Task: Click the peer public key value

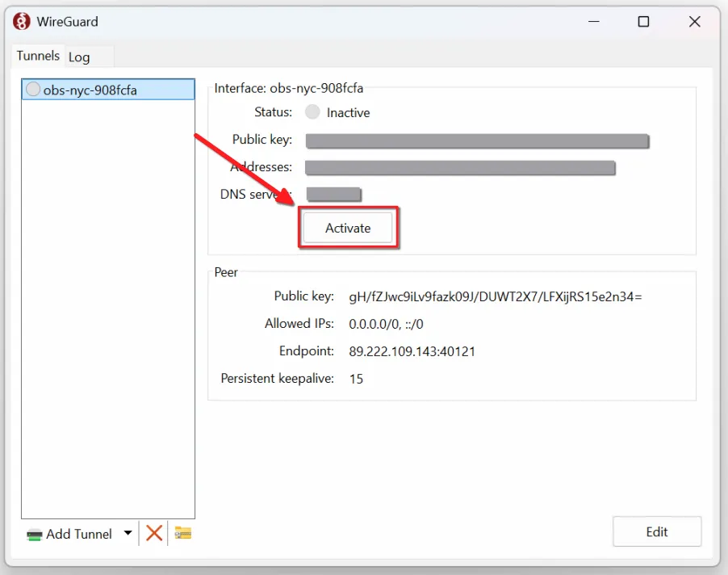Action: (495, 296)
